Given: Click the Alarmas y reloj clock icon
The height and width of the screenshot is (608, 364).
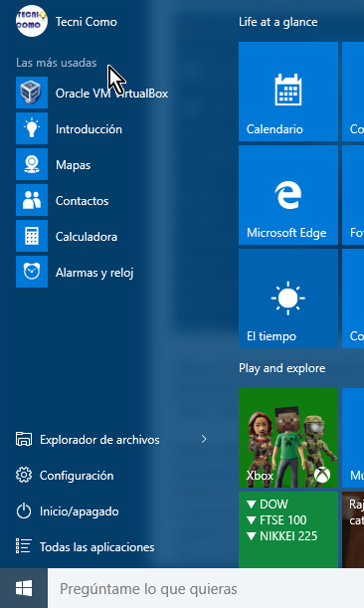Looking at the screenshot, I should [32, 272].
